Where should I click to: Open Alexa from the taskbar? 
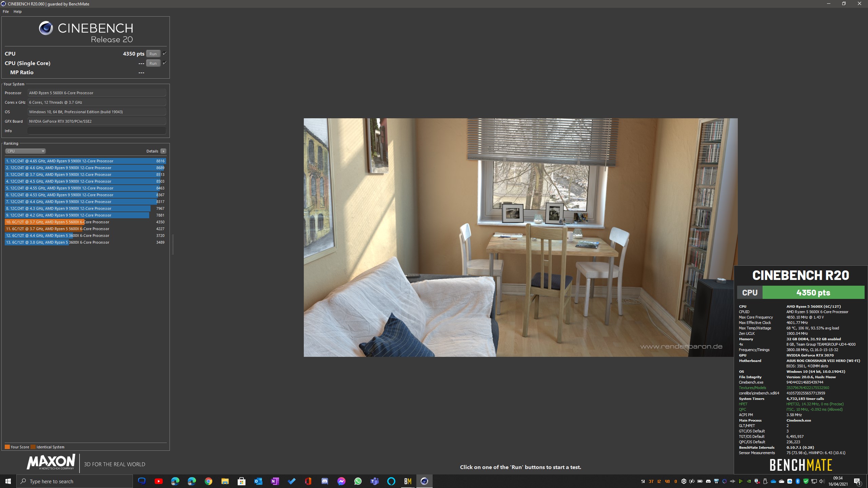point(391,481)
